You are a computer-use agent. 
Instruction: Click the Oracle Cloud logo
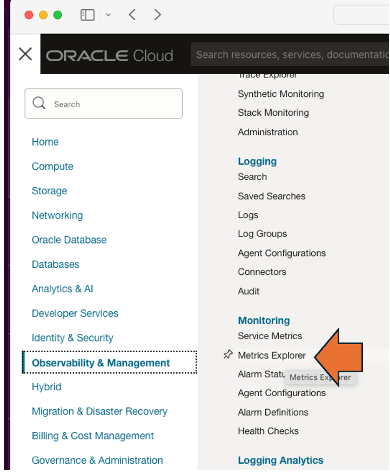(x=110, y=55)
